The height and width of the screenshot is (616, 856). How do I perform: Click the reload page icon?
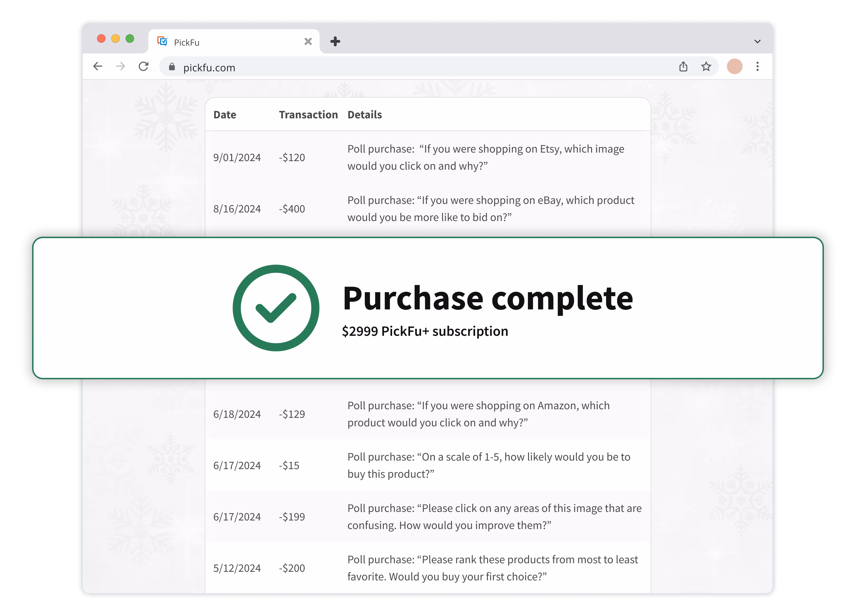tap(143, 66)
